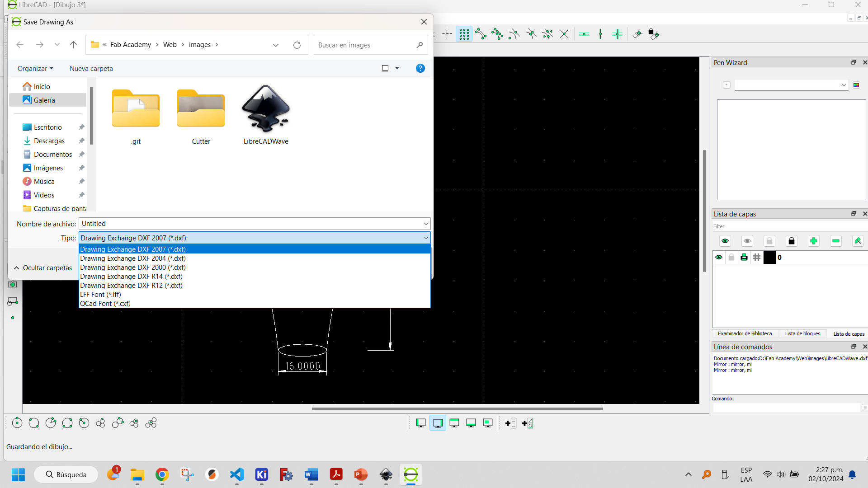Click Show all layers eye button
Viewport: 868px width, 488px height.
(x=725, y=241)
